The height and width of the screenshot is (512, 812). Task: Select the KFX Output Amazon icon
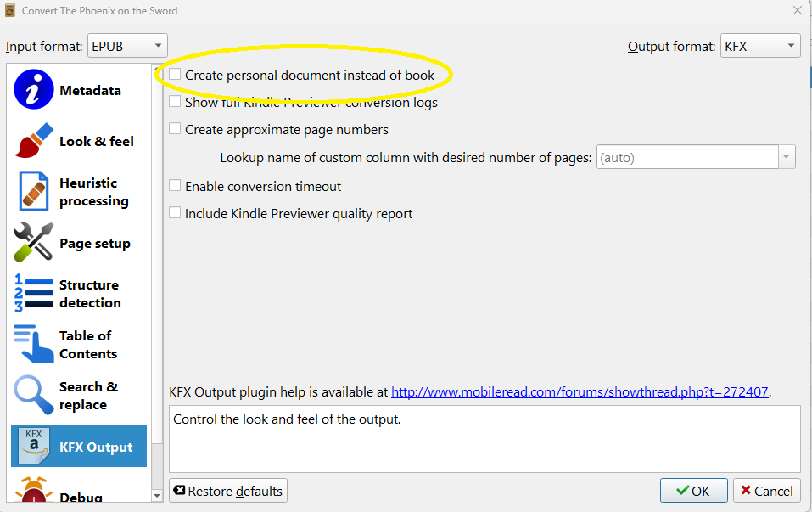click(x=34, y=446)
